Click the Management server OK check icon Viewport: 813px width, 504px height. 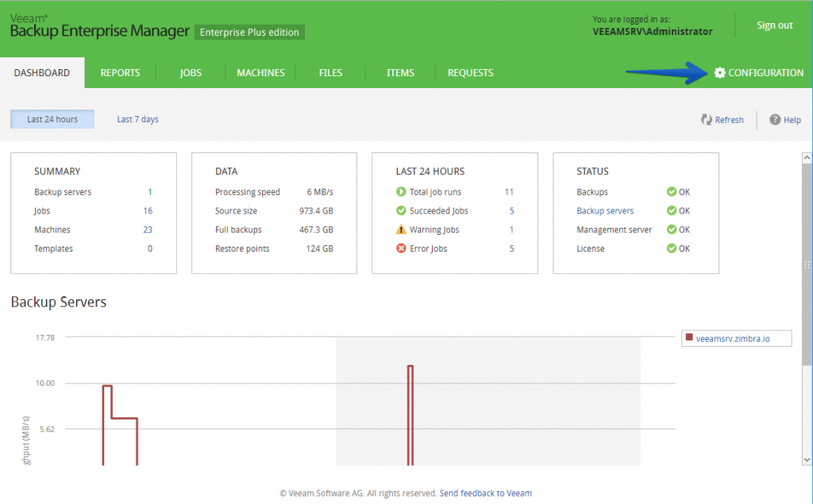(672, 229)
